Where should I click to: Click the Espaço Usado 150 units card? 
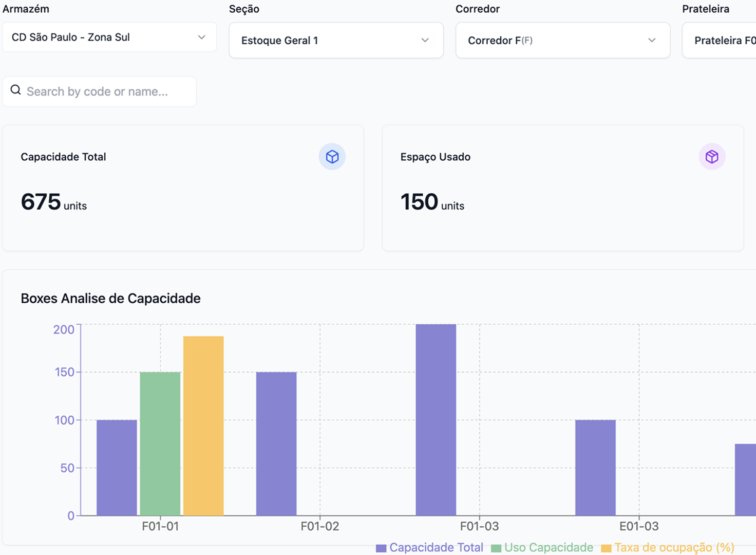click(x=562, y=188)
